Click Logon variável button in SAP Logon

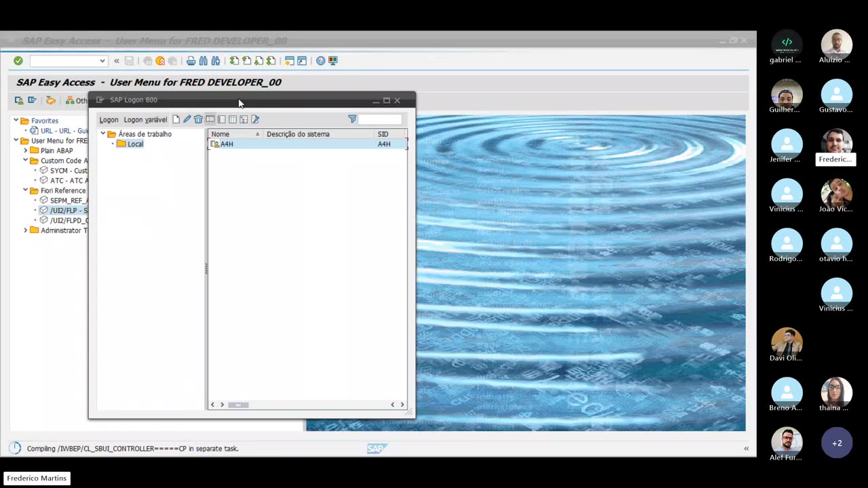[145, 120]
